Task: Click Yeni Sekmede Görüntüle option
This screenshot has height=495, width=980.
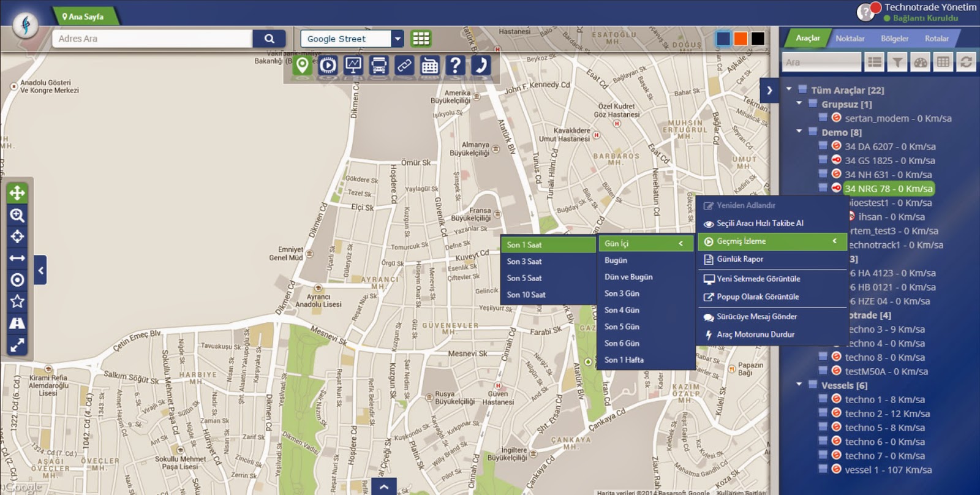Action: click(x=772, y=279)
